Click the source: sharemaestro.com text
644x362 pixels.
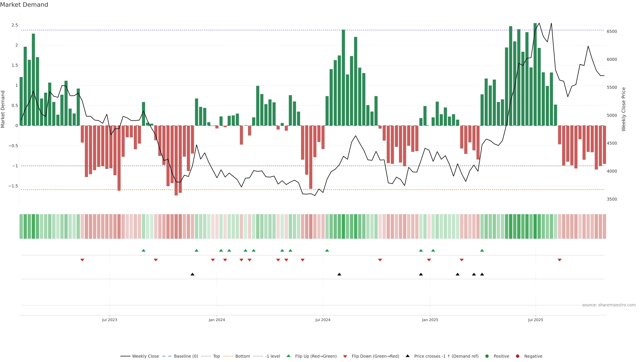tap(609, 305)
